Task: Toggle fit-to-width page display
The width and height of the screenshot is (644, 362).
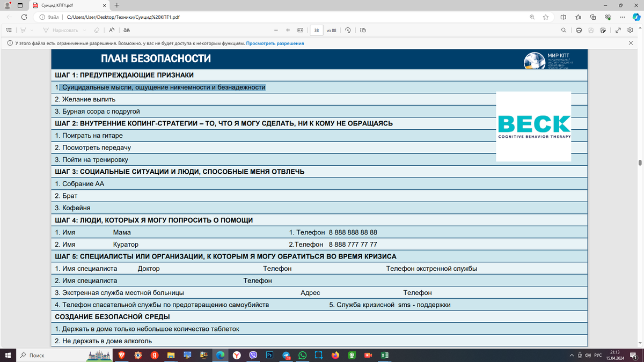Action: [x=300, y=30]
